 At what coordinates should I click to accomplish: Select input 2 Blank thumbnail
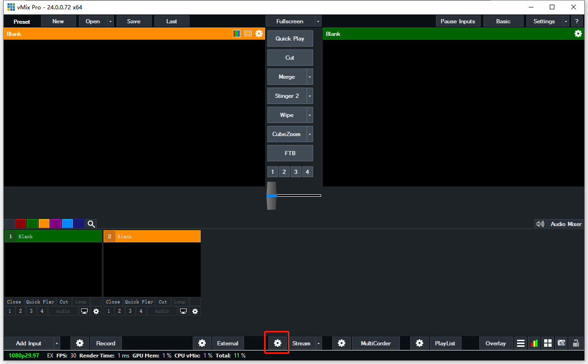click(152, 269)
